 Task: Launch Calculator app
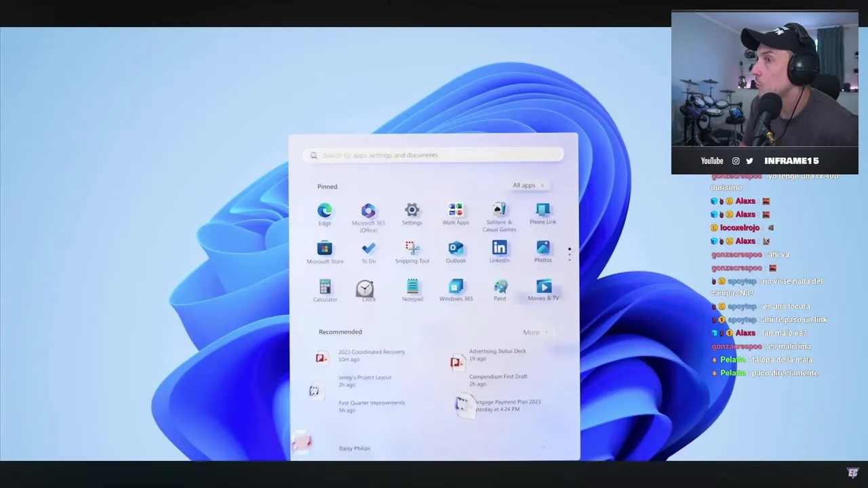click(x=325, y=291)
